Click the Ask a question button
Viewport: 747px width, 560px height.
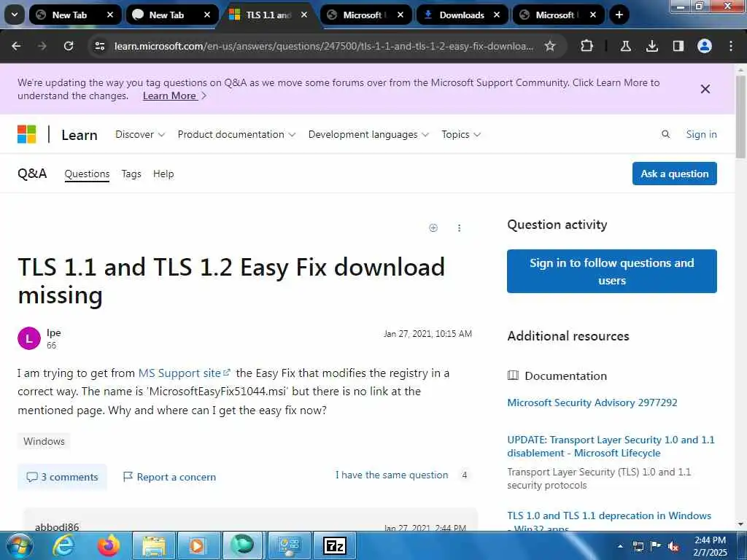(674, 174)
